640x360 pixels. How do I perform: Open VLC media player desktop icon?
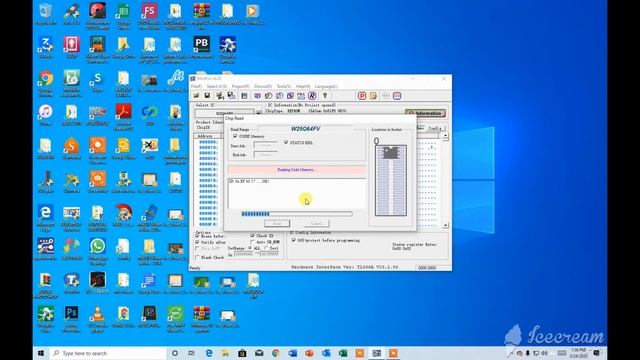(97, 313)
